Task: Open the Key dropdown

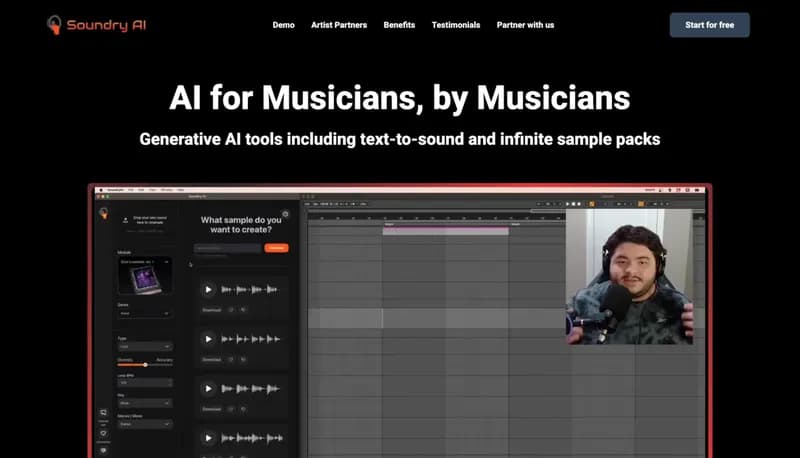Action: point(145,403)
